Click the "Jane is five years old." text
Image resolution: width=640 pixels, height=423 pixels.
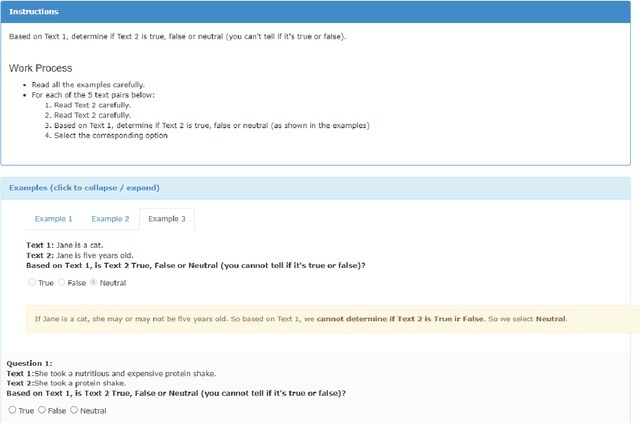[x=96, y=255]
